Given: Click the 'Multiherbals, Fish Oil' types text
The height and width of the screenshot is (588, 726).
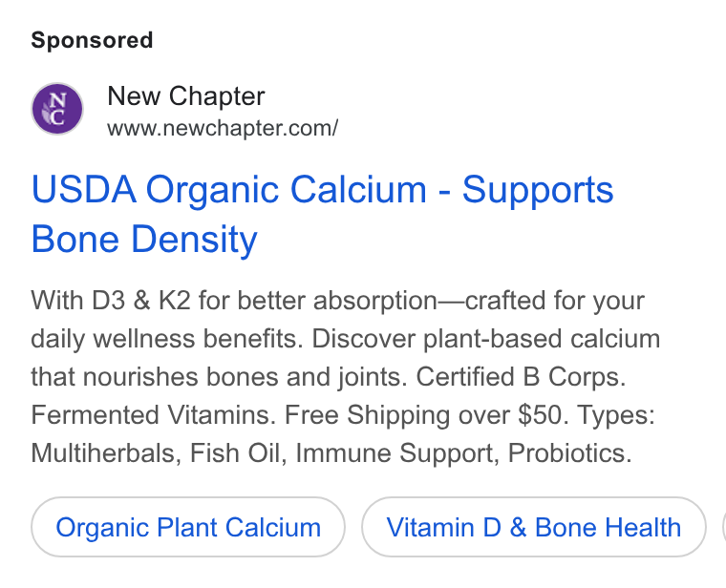Looking at the screenshot, I should tap(156, 452).
